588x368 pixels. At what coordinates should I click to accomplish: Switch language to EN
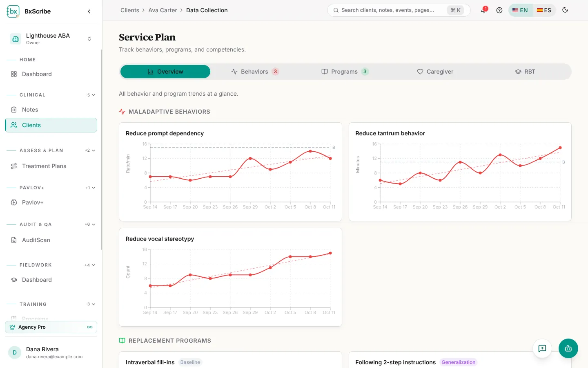(x=520, y=10)
